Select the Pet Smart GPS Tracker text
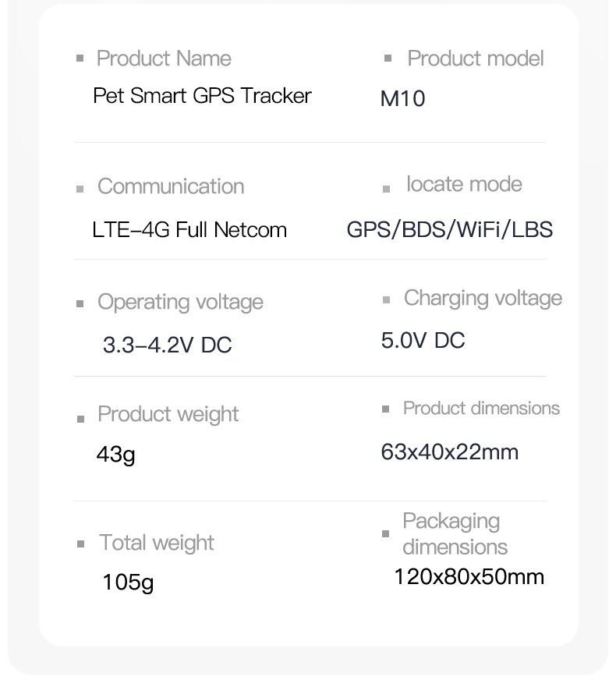Viewport: 616px width, 680px height. click(x=202, y=96)
